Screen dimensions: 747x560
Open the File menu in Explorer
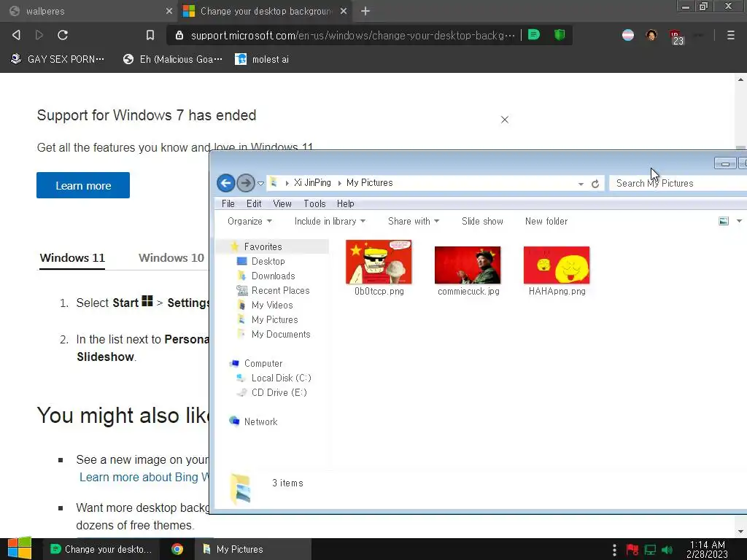(x=228, y=203)
